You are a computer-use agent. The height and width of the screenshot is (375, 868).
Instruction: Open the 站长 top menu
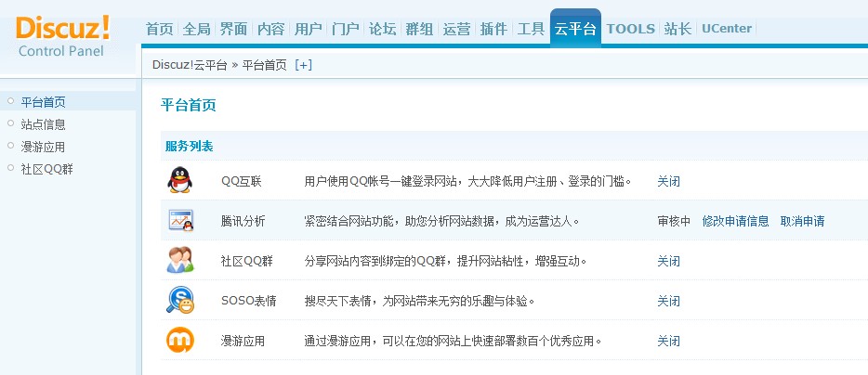(x=678, y=29)
